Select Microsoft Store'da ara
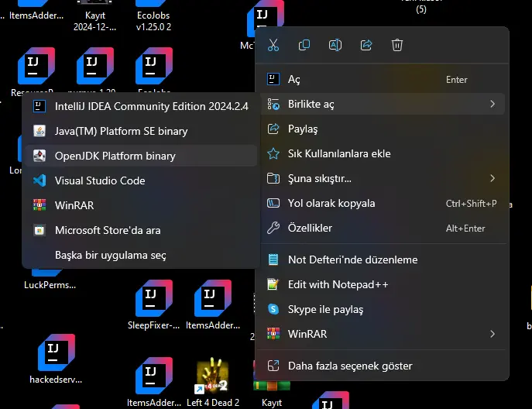 click(141, 230)
